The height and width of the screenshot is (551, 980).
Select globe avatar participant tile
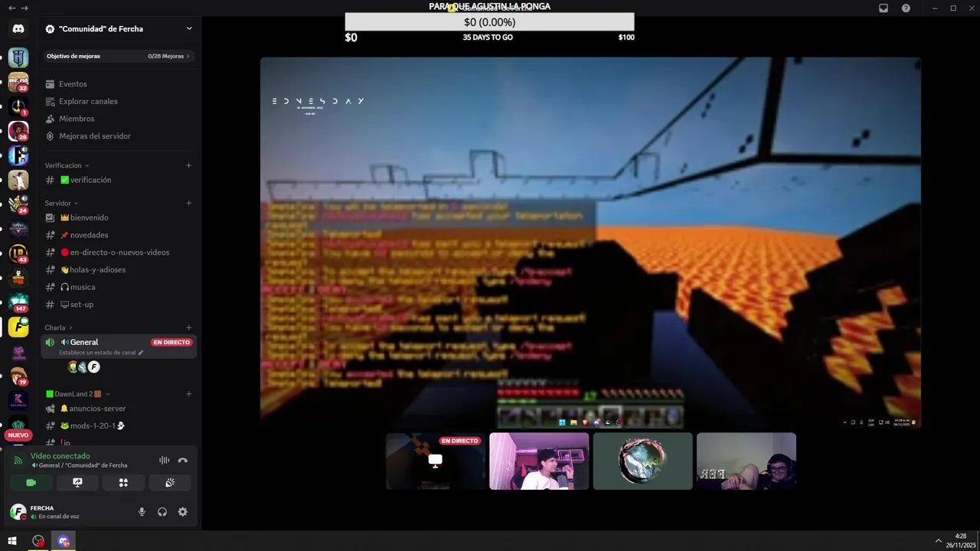coord(643,461)
